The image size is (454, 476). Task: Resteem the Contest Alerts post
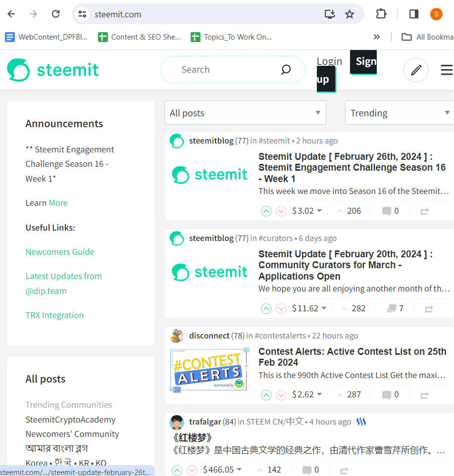(424, 395)
